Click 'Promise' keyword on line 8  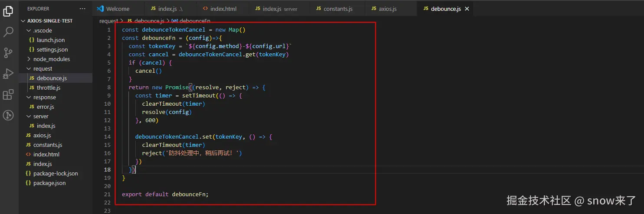(177, 87)
